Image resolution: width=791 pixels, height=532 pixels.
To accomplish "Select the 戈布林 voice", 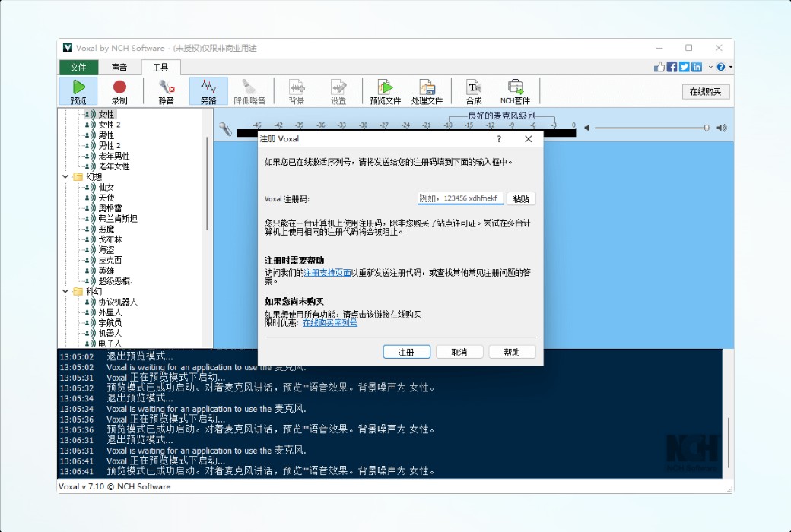I will 110,239.
